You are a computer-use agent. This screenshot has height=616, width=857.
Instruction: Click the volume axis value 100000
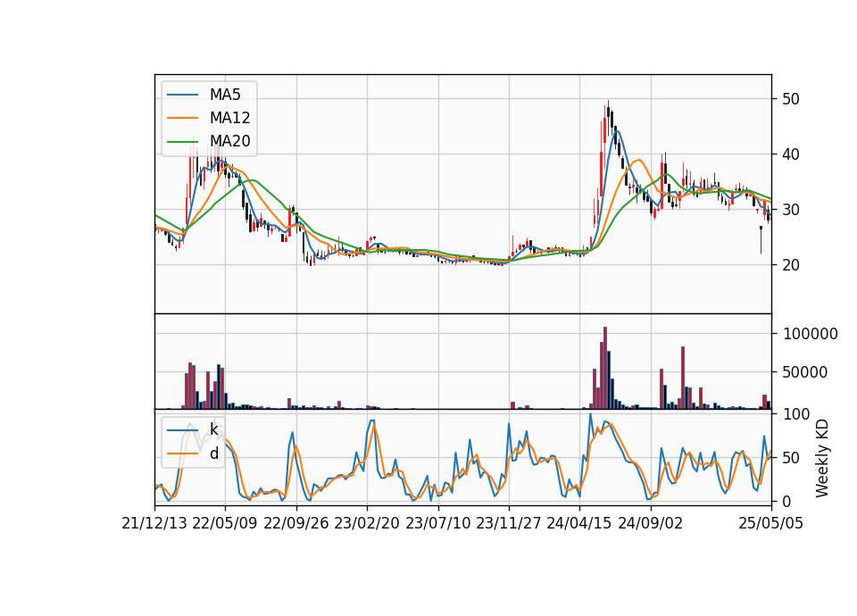pyautogui.click(x=811, y=334)
